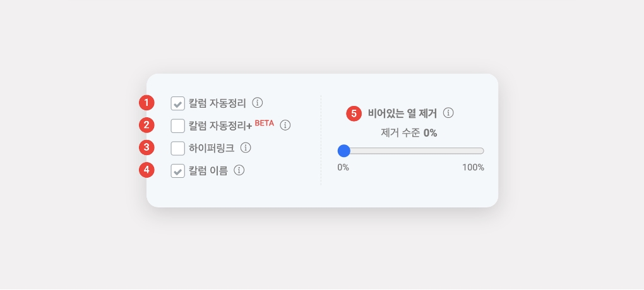Click the 칼럼 이름 label text
Screen dimensions: 644x290
tap(208, 170)
